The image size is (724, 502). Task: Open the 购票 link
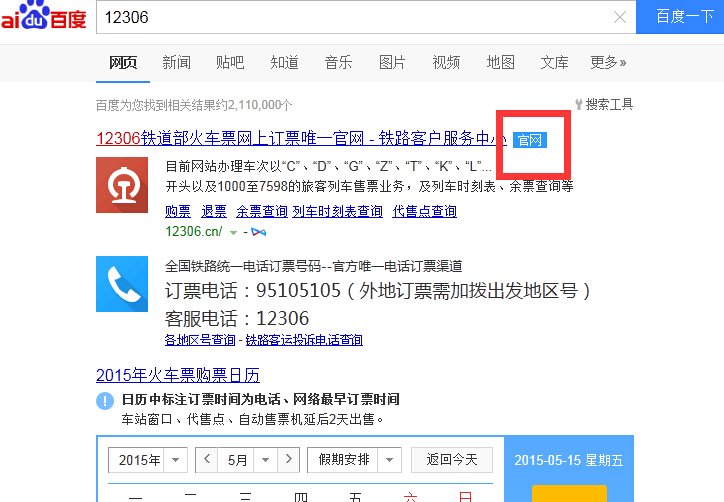178,211
